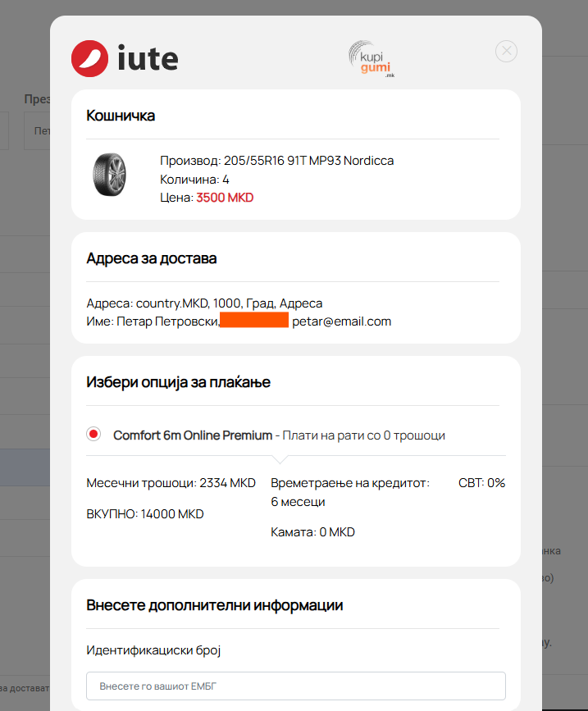Click the 3500 MKD price text

click(x=225, y=198)
